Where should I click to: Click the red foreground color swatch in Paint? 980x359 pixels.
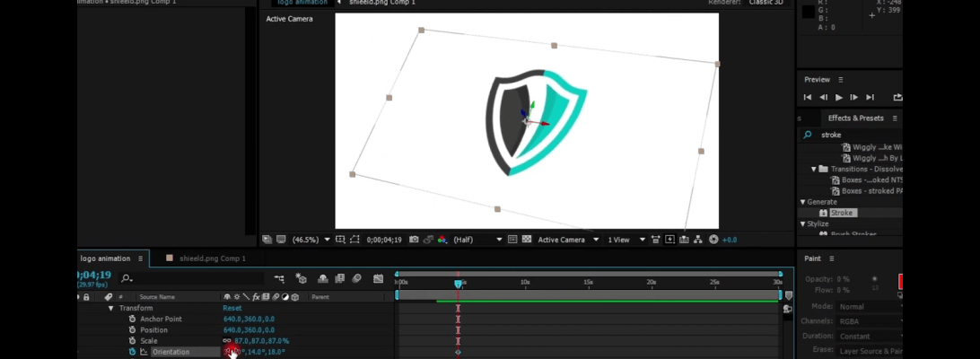(x=900, y=282)
